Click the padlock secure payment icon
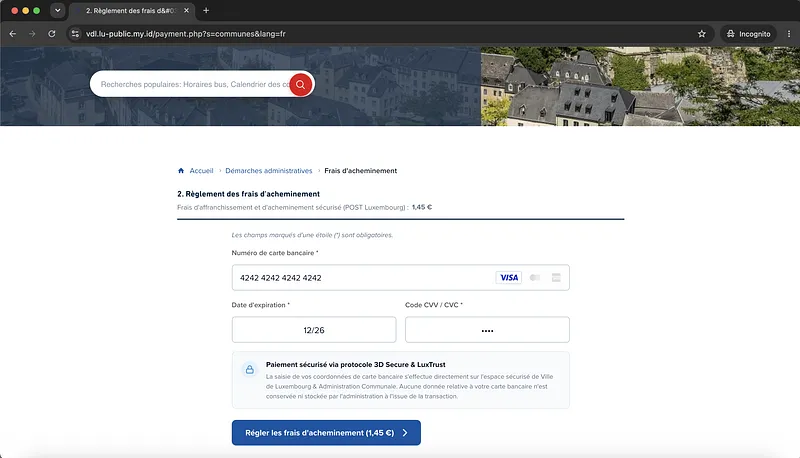This screenshot has height=458, width=800. point(249,369)
